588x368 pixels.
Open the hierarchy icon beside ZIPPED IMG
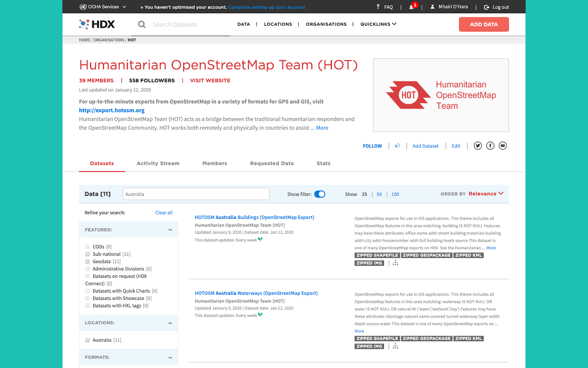click(395, 263)
